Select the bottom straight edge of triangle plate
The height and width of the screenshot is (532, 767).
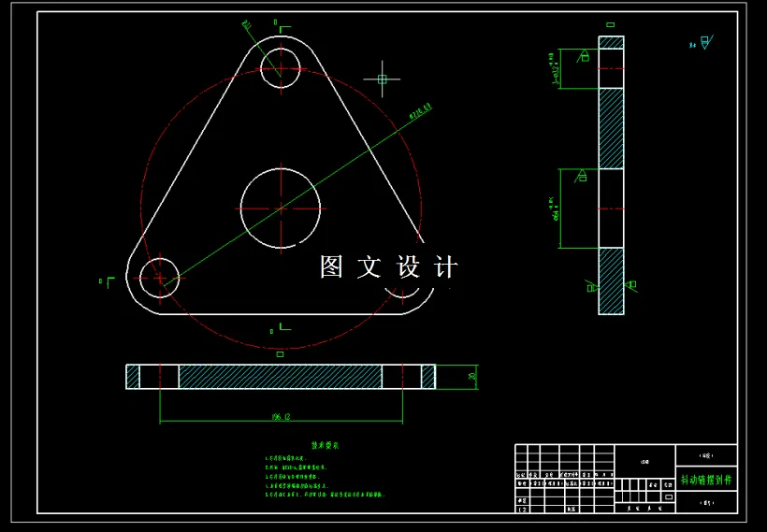tap(281, 314)
